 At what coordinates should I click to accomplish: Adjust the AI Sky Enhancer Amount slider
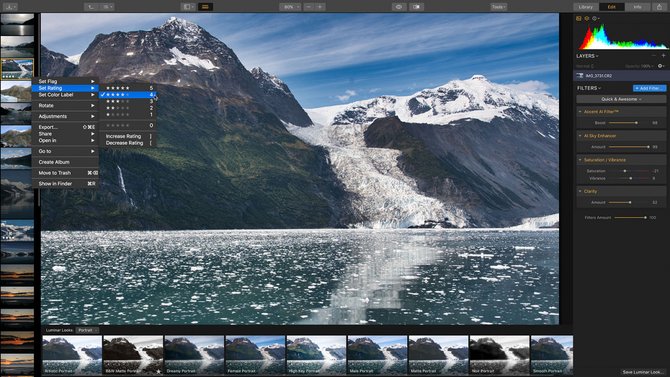(x=629, y=147)
